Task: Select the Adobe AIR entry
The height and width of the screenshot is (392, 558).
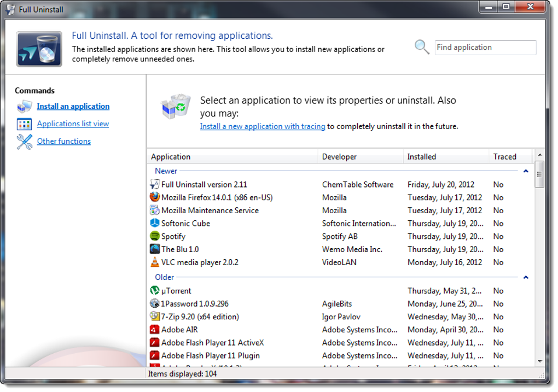Action: (x=179, y=330)
